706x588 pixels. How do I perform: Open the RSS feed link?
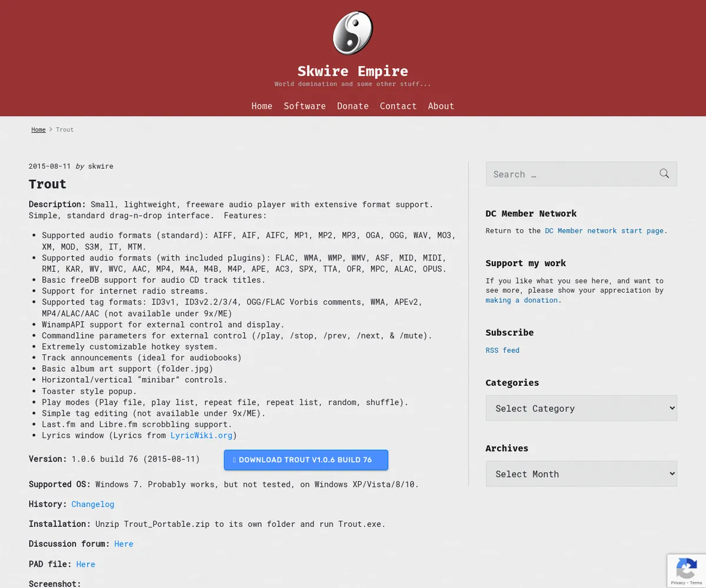(502, 350)
